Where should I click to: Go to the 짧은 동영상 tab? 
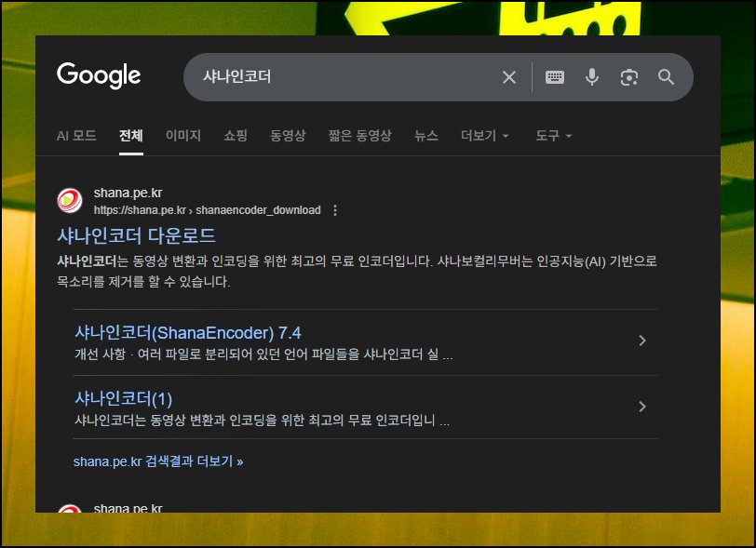pyautogui.click(x=359, y=136)
